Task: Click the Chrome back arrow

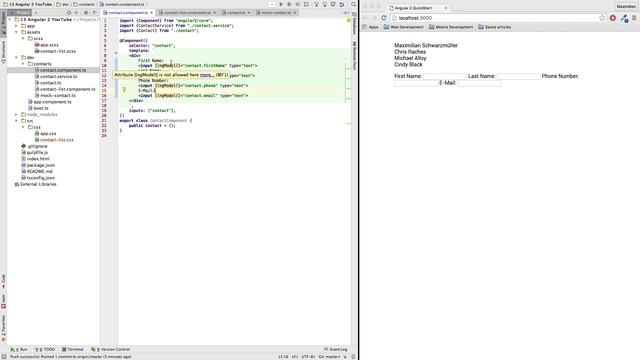Action: point(365,18)
